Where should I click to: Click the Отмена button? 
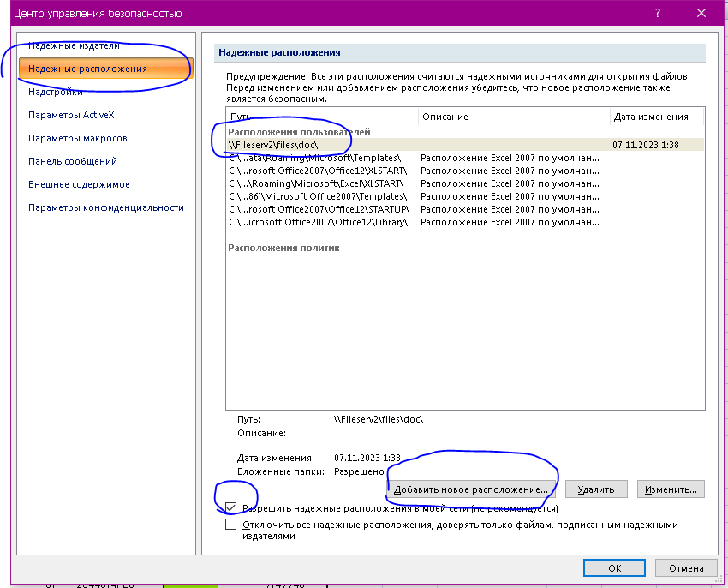[x=686, y=567]
